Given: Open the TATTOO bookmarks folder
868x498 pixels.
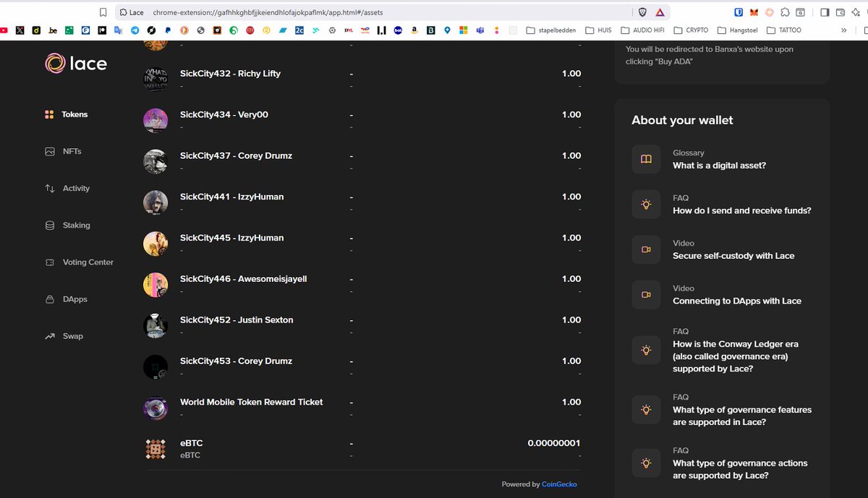Looking at the screenshot, I should 784,30.
